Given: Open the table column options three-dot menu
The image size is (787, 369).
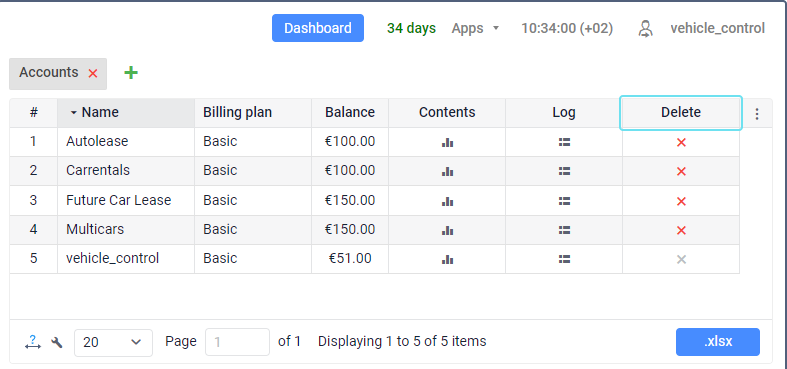Looking at the screenshot, I should (x=757, y=114).
